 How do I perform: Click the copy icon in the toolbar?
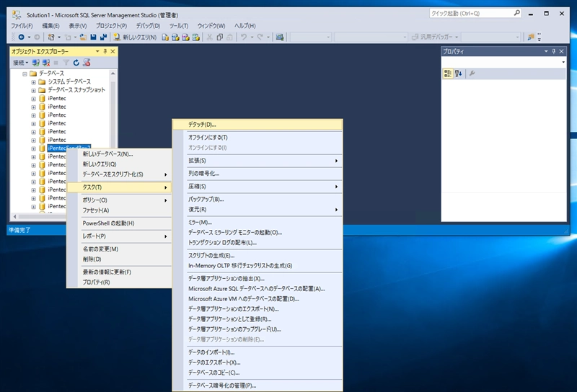coord(220,37)
